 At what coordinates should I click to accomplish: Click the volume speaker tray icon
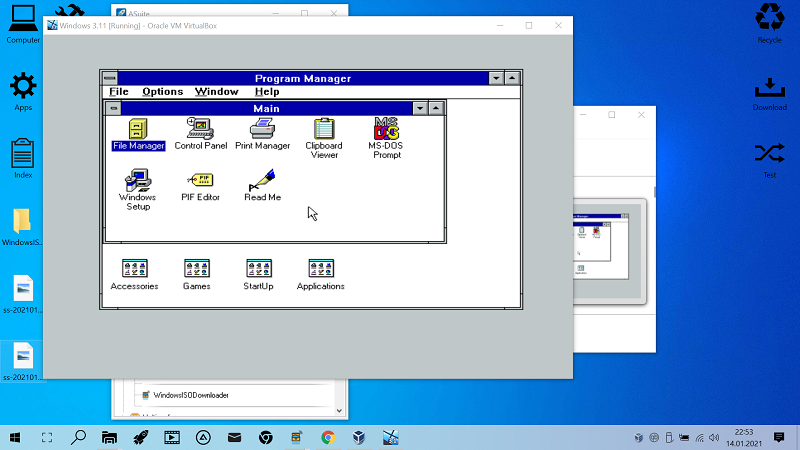pyautogui.click(x=714, y=438)
